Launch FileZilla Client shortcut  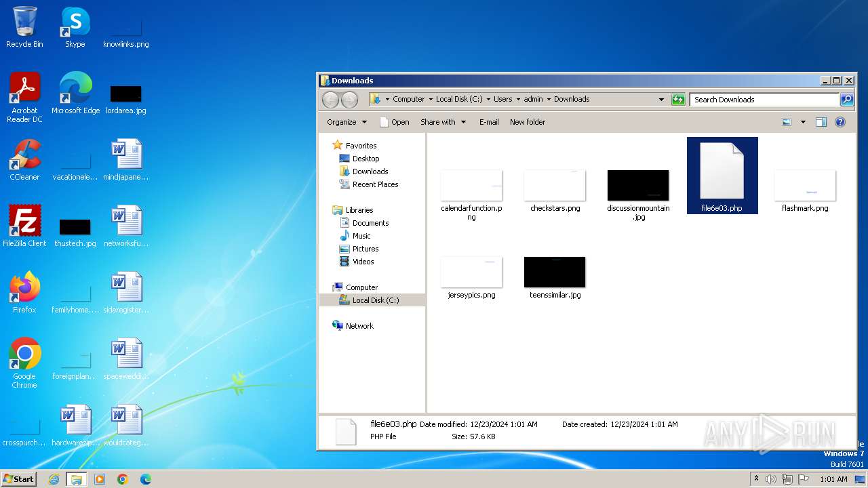pyautogui.click(x=24, y=226)
